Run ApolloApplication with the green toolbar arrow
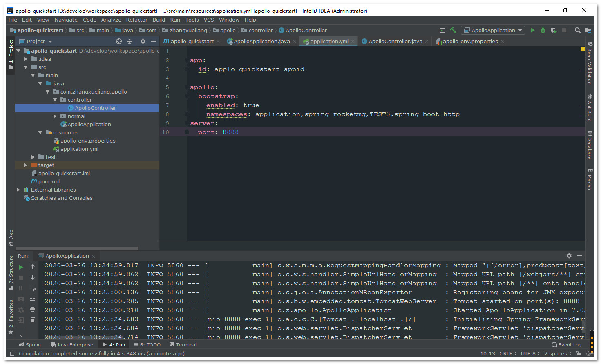Screen dimensions: 601x364 [x=532, y=30]
